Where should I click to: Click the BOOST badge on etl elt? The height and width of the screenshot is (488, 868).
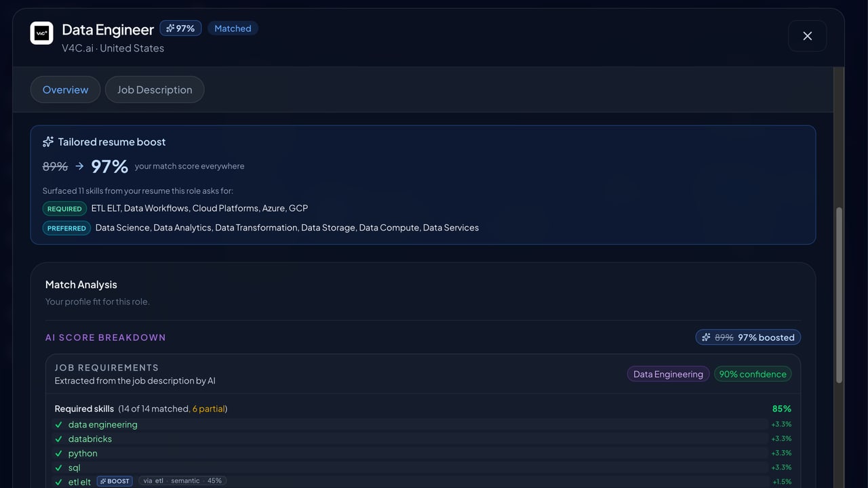point(115,481)
